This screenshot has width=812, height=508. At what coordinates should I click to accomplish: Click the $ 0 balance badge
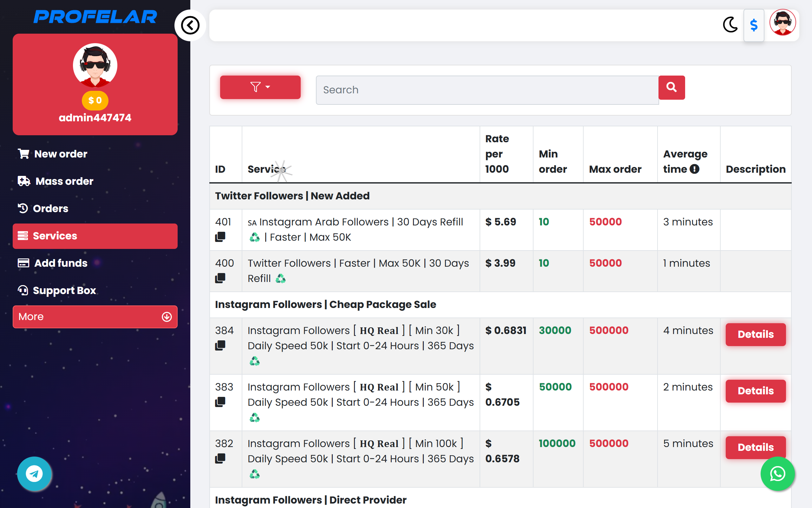click(95, 100)
